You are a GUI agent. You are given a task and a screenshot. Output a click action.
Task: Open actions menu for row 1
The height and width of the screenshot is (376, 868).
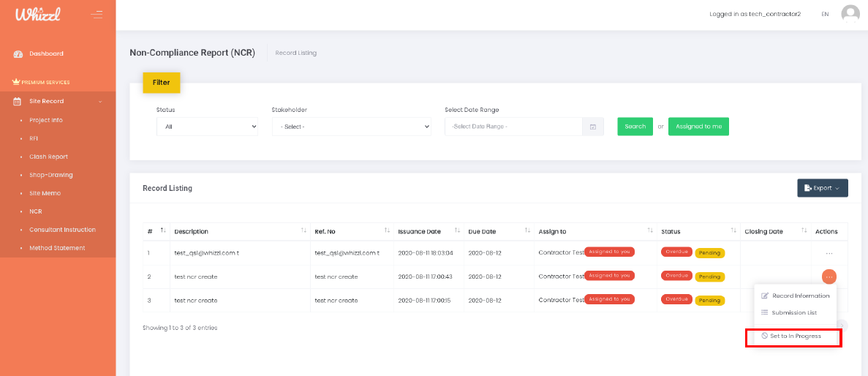(x=829, y=253)
